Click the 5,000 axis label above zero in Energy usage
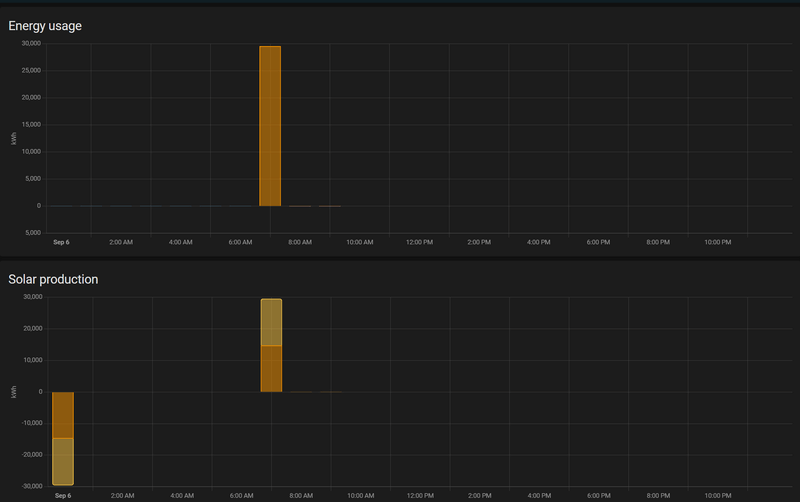Image resolution: width=800 pixels, height=502 pixels. tap(33, 179)
